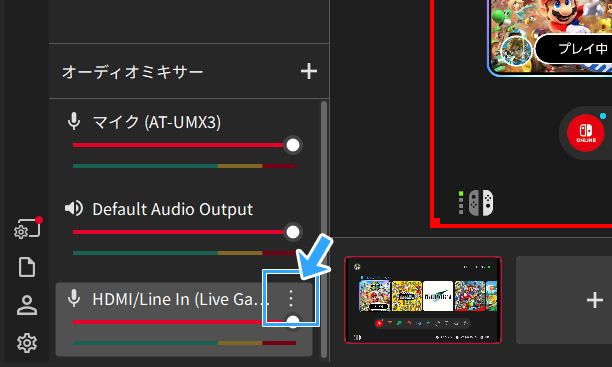Click the プレイ中 label in preview
612x367 pixels.
pyautogui.click(x=582, y=48)
